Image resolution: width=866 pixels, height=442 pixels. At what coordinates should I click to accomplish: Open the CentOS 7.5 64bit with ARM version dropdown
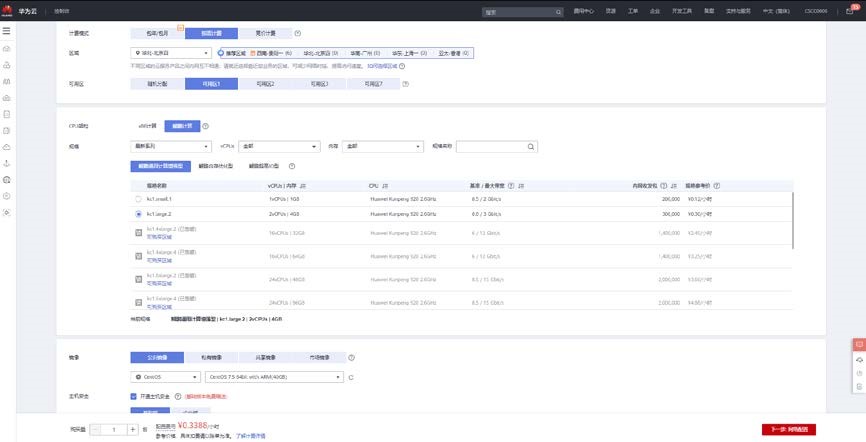pyautogui.click(x=274, y=377)
